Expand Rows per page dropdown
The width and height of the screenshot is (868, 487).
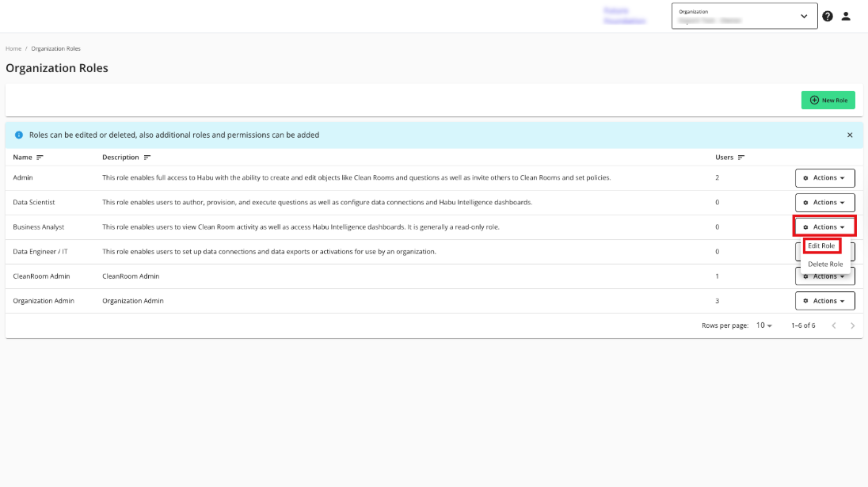pos(764,325)
